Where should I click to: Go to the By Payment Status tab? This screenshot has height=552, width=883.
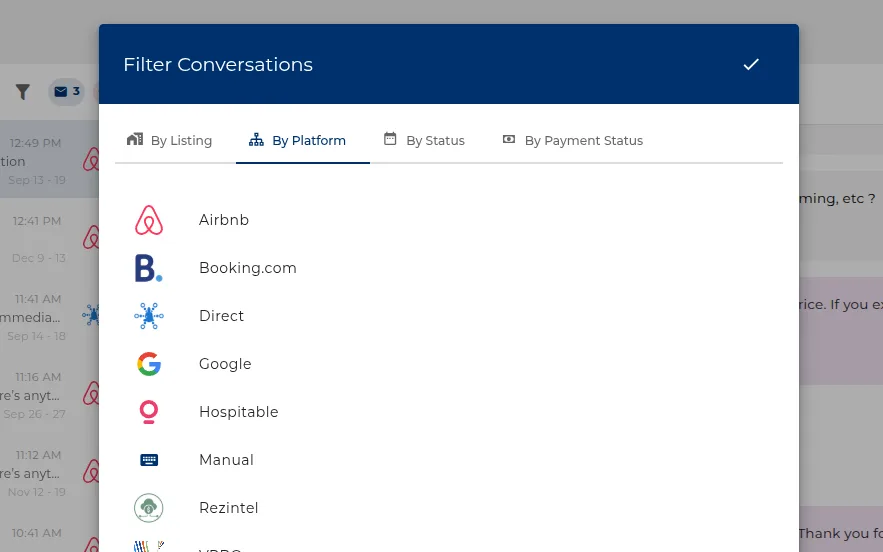[x=573, y=140]
